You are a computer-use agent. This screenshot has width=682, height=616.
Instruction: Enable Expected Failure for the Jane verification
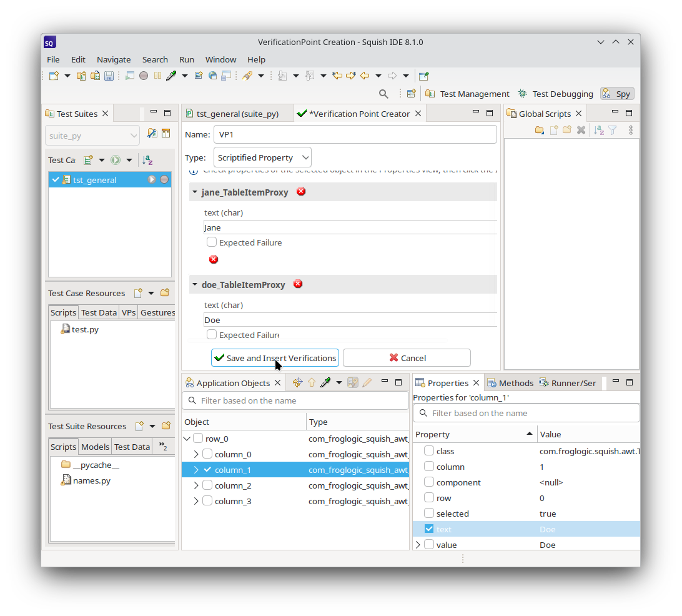point(212,242)
